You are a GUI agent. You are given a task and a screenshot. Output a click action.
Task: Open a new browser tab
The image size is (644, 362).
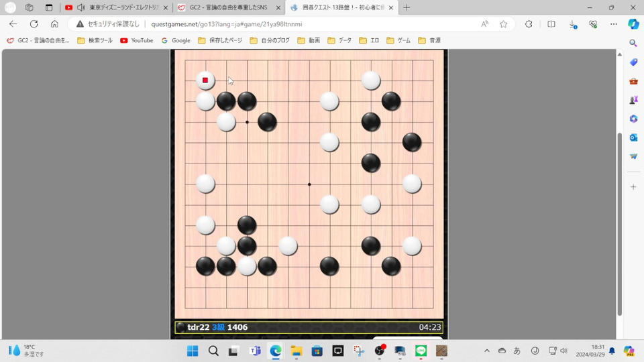(407, 7)
